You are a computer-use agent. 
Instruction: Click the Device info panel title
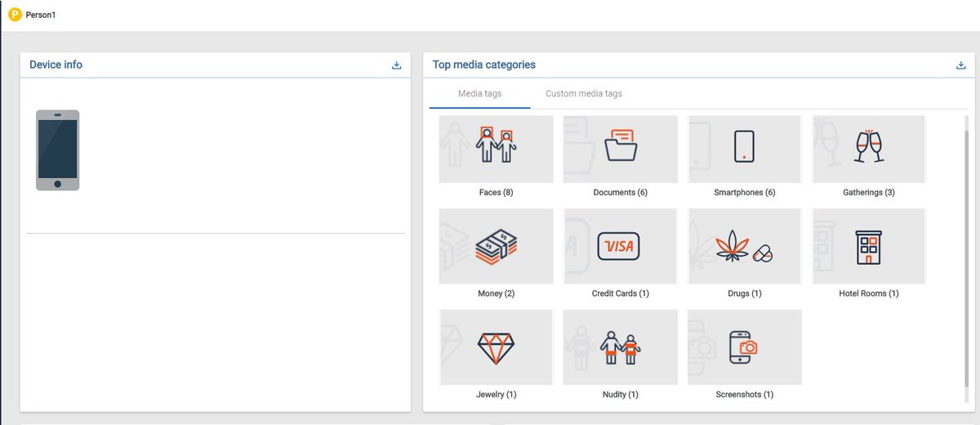56,65
